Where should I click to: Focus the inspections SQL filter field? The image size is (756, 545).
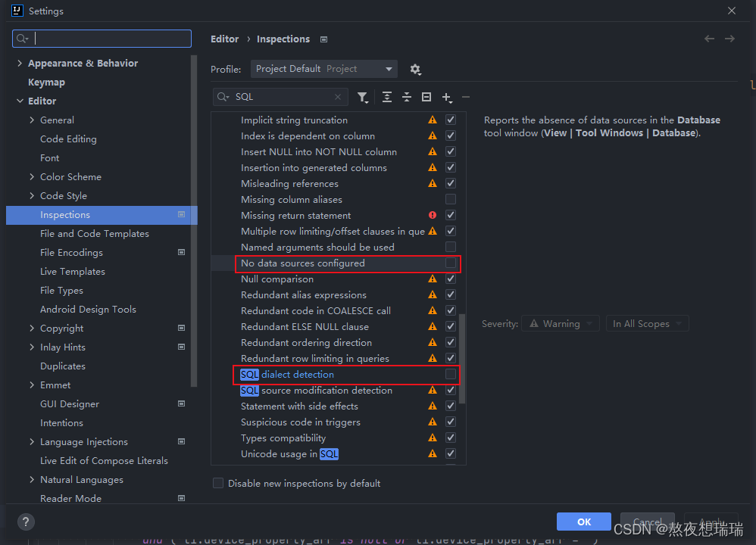[x=280, y=97]
